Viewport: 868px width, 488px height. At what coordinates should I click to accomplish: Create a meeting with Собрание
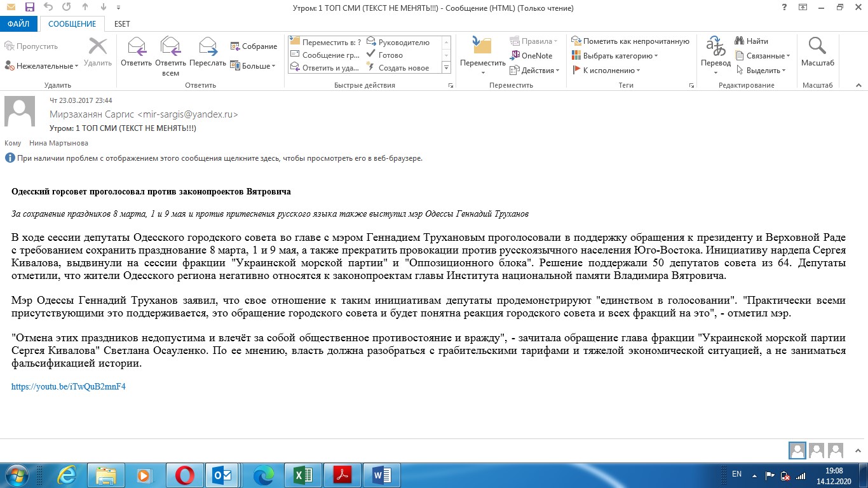(x=254, y=46)
